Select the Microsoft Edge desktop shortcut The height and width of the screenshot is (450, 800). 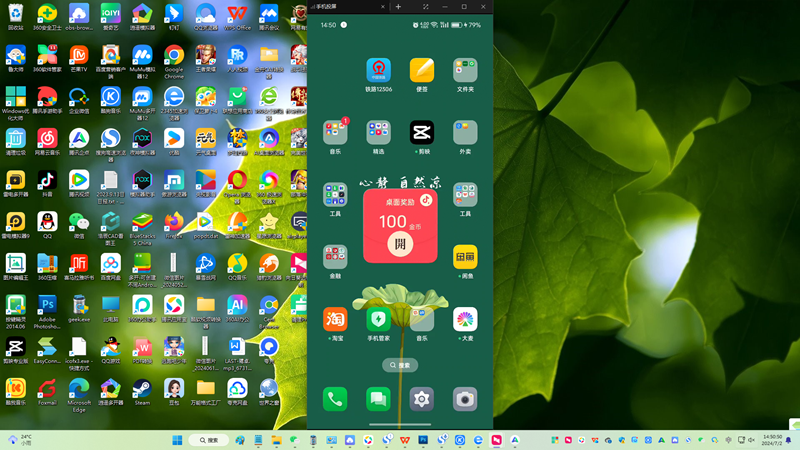tap(79, 395)
